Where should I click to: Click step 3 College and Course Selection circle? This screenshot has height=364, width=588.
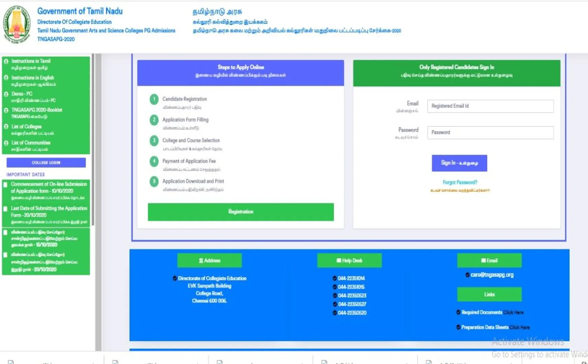[x=154, y=141]
